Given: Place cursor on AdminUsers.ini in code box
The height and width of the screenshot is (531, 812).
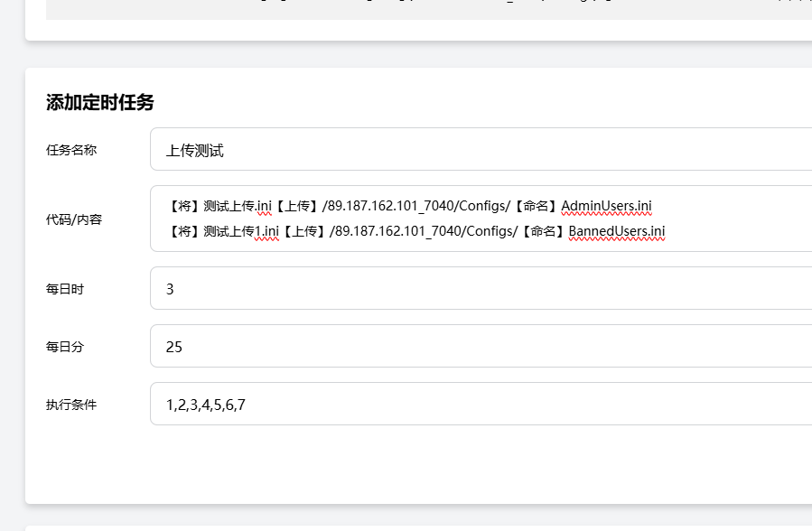Looking at the screenshot, I should (x=606, y=207).
